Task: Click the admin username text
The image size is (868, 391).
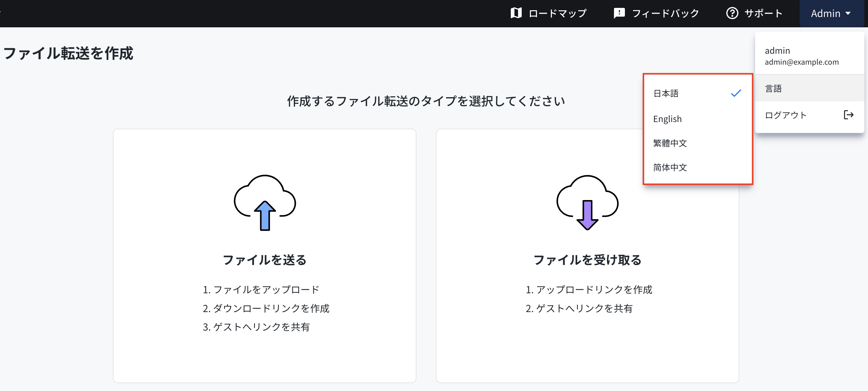Action: (x=777, y=51)
